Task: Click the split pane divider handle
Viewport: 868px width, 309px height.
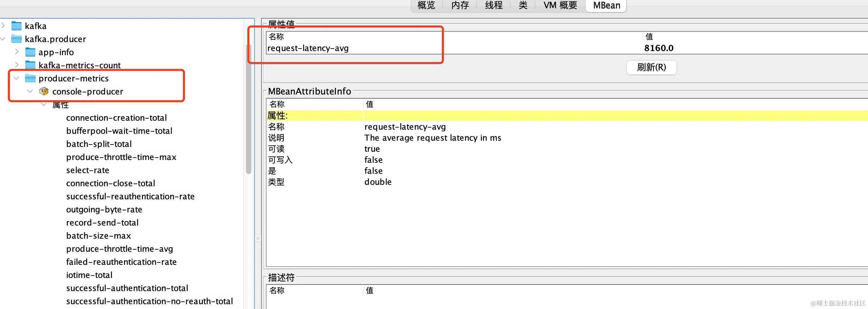Action: [258, 238]
